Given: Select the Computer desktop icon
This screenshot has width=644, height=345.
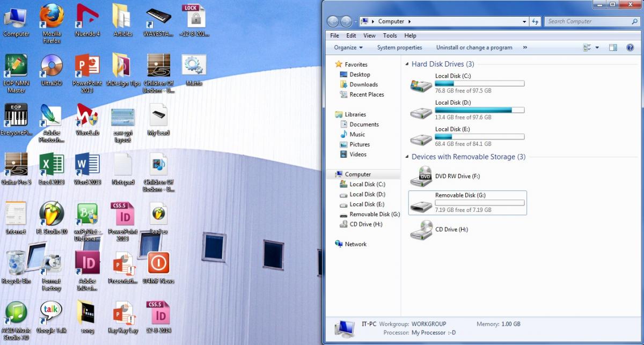Looking at the screenshot, I should pos(16,21).
